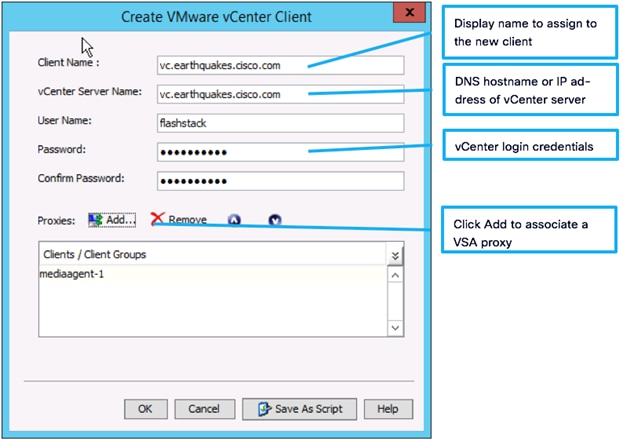Viewport: 623px width, 441px height.
Task: Click the Add proxies button
Action: (112, 220)
